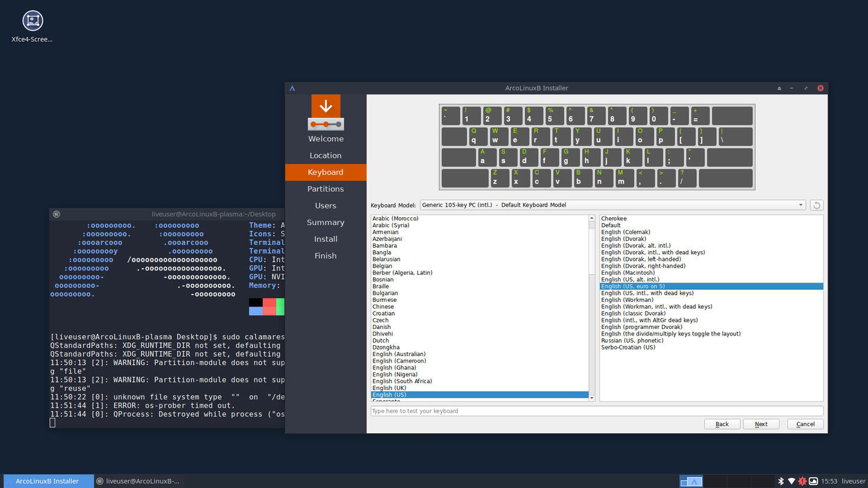Click the shade/roll-up button in installer title bar
Screen dimensions: 868x488
[x=779, y=88]
